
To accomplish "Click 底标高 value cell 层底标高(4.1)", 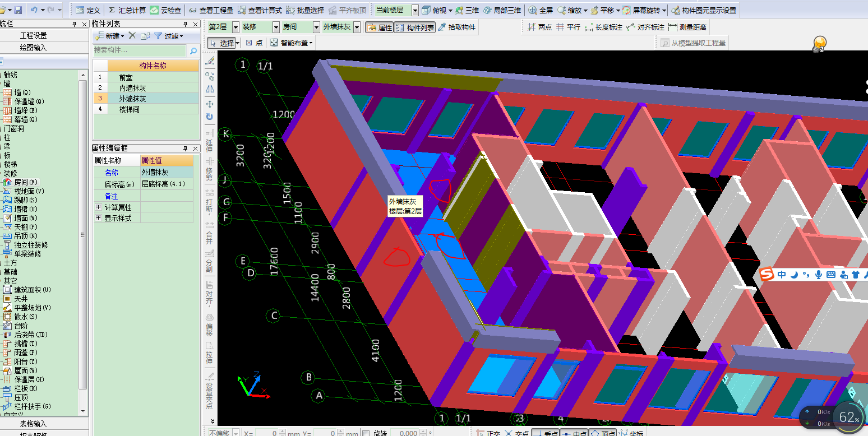I will point(167,184).
